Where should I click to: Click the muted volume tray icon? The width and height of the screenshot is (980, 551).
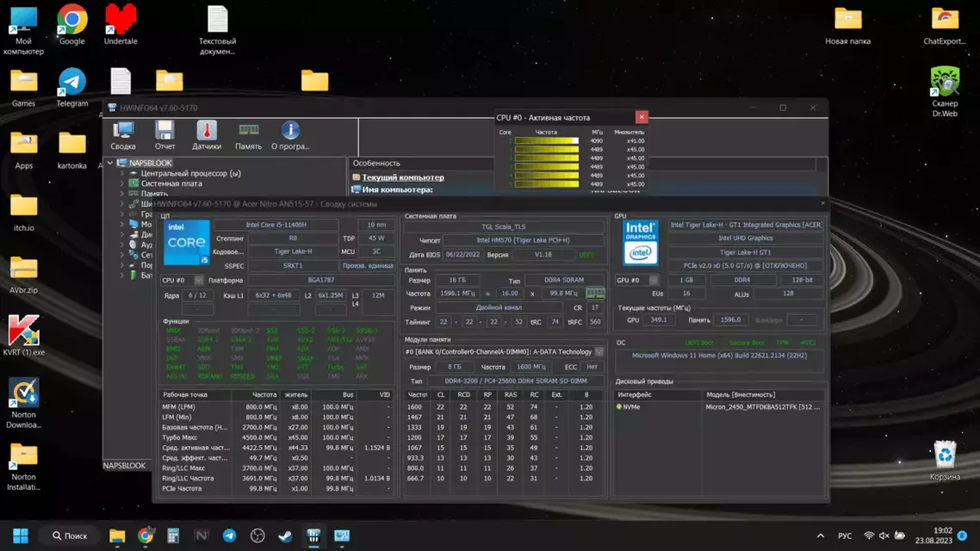click(x=884, y=536)
